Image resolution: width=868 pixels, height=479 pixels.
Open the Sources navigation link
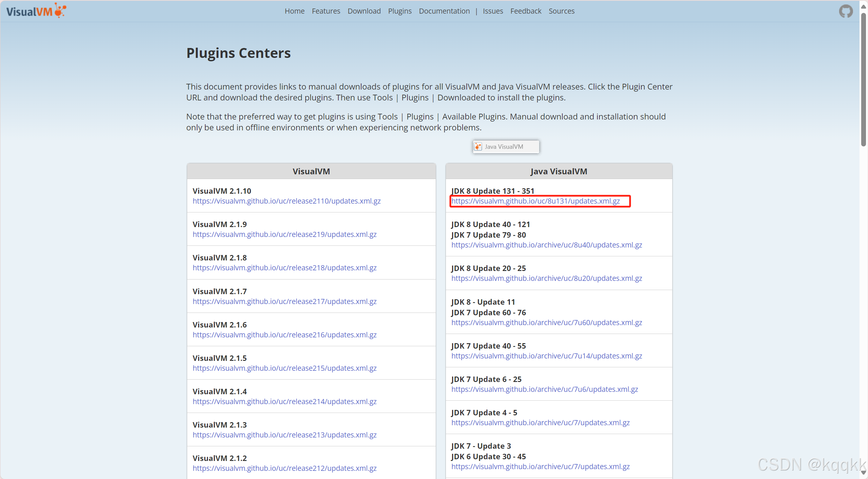[561, 11]
